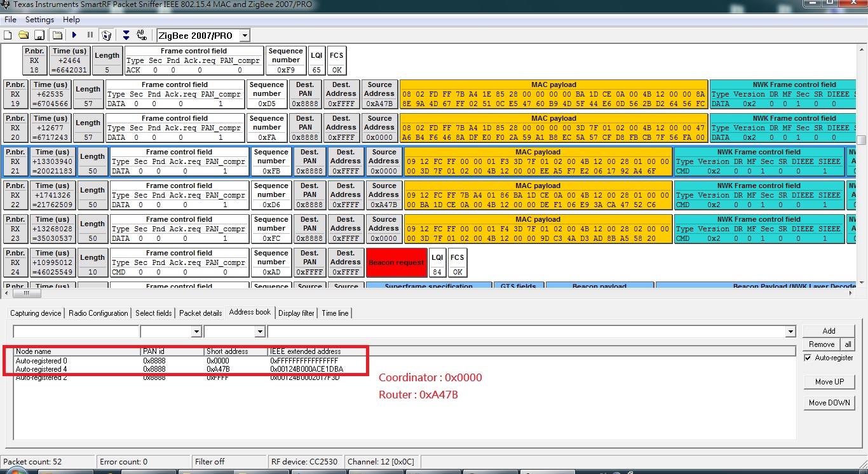Click the New file toolbar icon
This screenshot has height=474, width=868.
8,35
